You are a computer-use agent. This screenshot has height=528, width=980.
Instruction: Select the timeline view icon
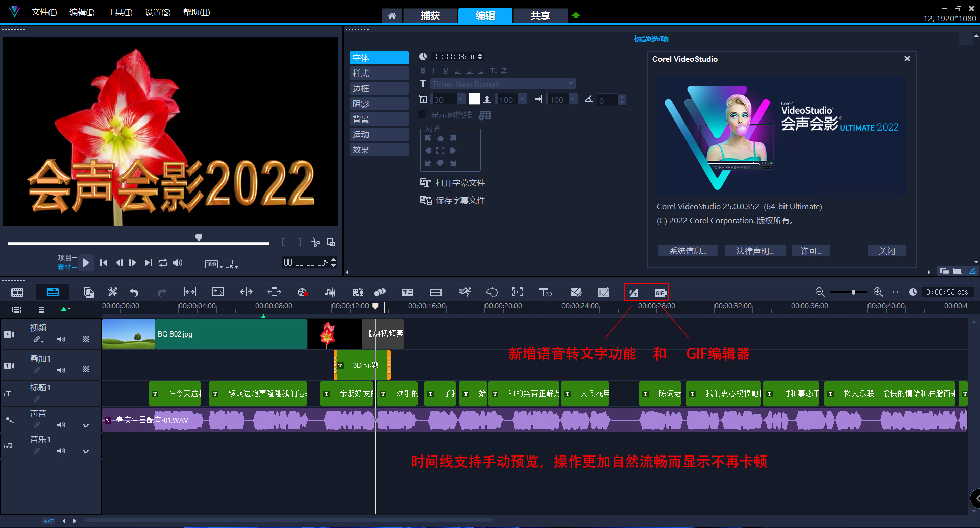click(53, 292)
